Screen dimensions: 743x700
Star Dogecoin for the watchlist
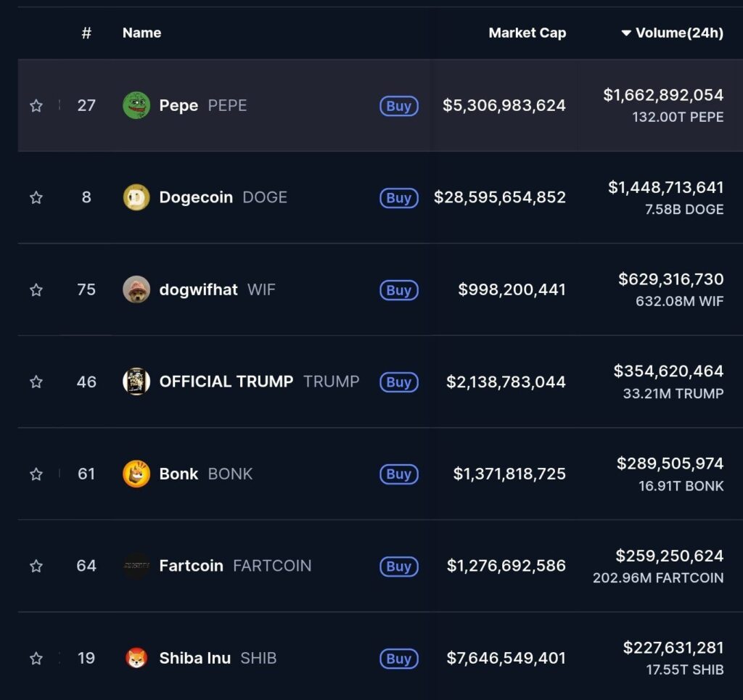coord(36,197)
